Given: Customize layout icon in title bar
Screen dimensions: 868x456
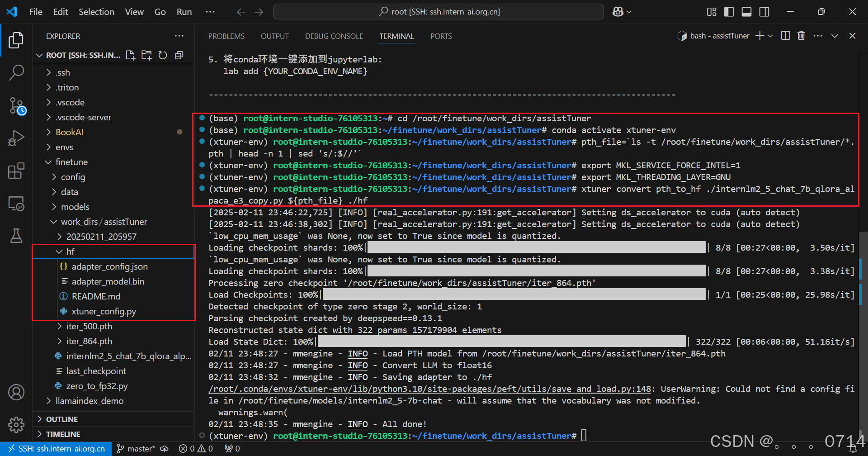Looking at the screenshot, I should click(712, 12).
